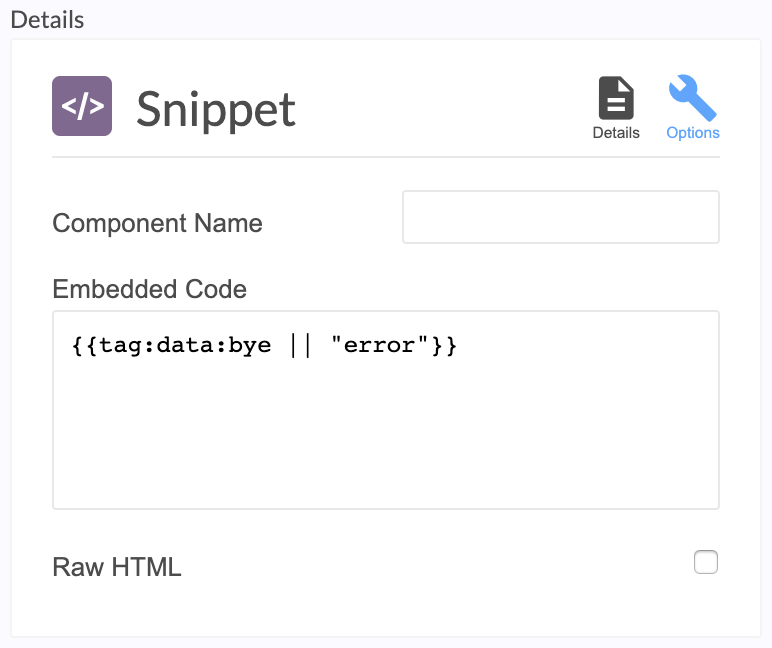772x648 pixels.
Task: Click the Details label under document icon
Action: (x=616, y=133)
